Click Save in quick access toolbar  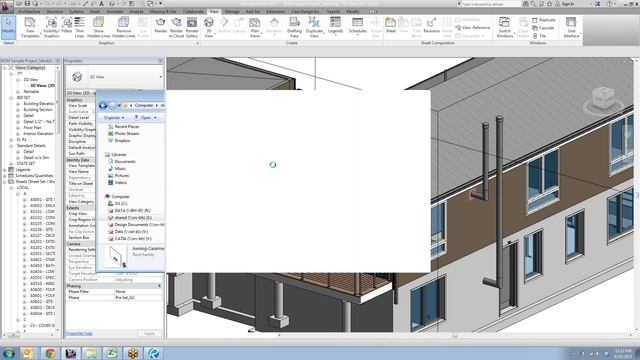[x=27, y=4]
